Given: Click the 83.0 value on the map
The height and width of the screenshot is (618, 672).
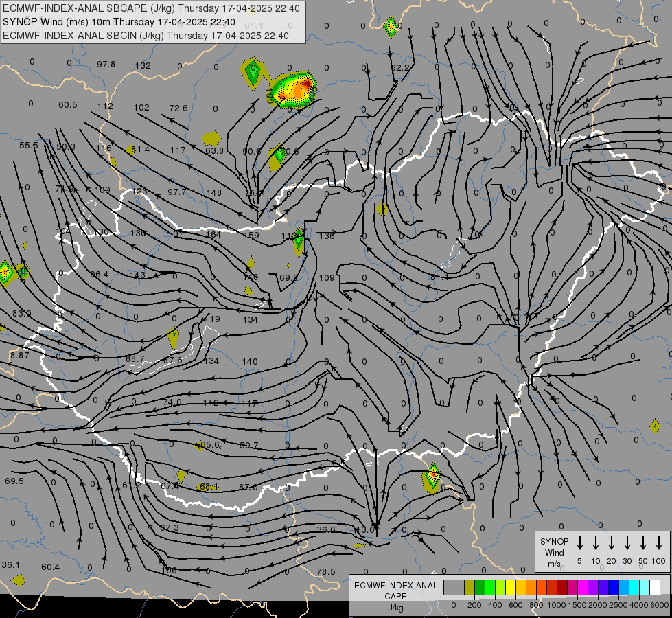Looking at the screenshot, I should click(22, 314).
